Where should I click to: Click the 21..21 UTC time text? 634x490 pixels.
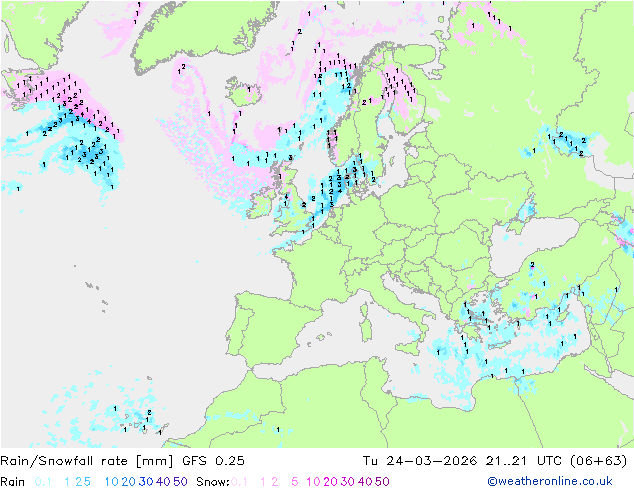523,461
